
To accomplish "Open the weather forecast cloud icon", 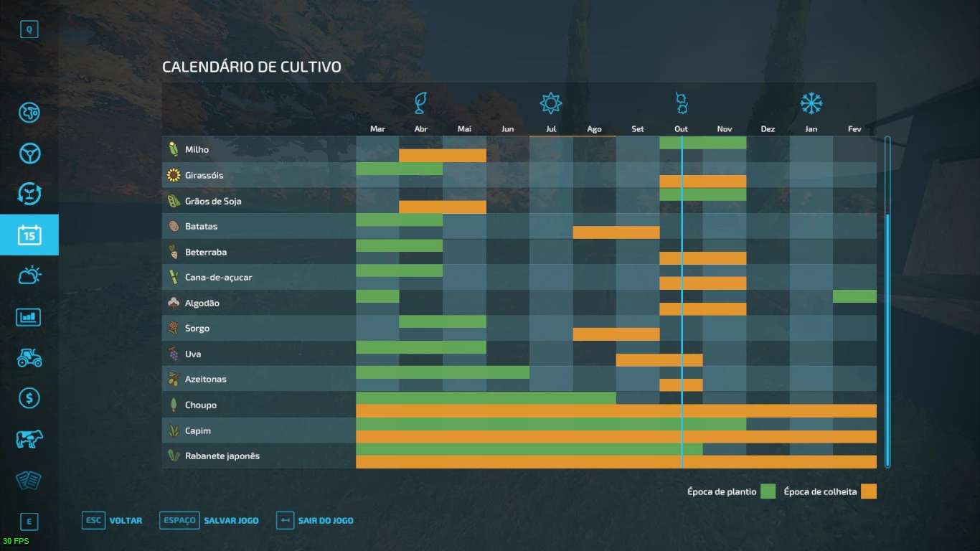I will (x=29, y=275).
